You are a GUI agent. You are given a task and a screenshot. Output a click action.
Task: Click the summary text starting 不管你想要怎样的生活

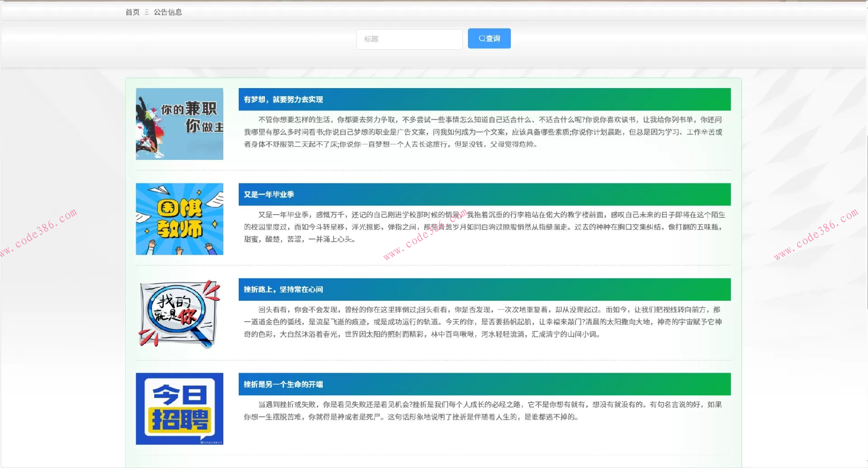pos(484,132)
